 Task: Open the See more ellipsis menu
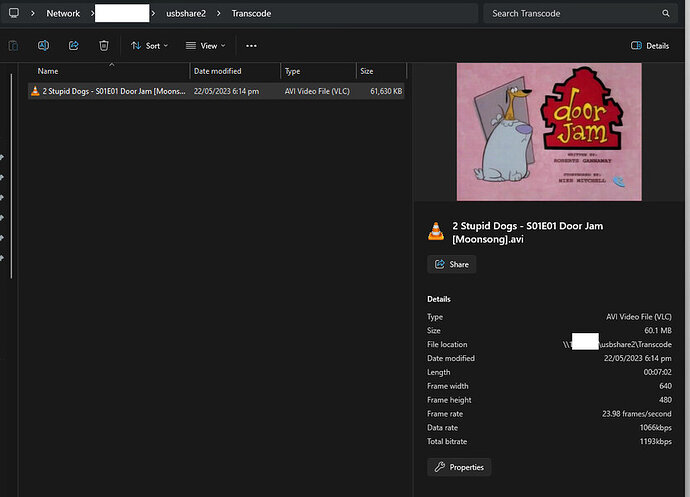coord(251,46)
